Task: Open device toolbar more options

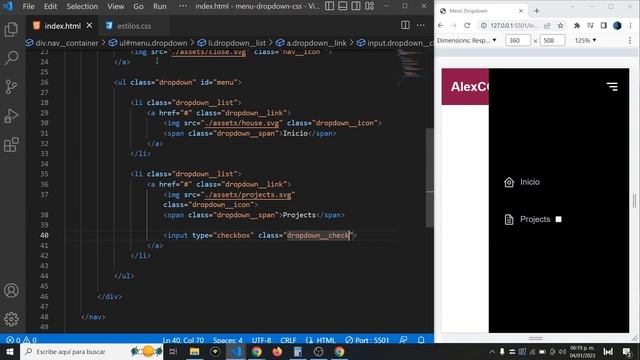Action: pos(630,40)
